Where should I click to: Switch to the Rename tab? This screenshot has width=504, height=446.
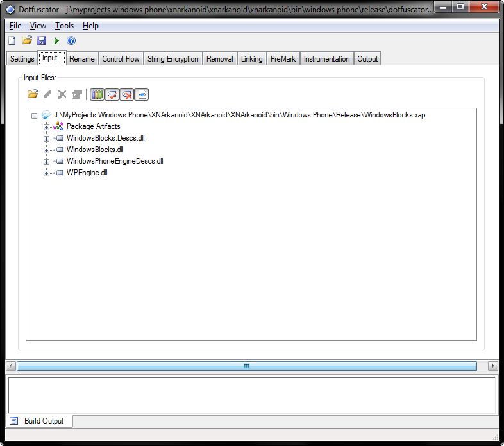(x=82, y=59)
